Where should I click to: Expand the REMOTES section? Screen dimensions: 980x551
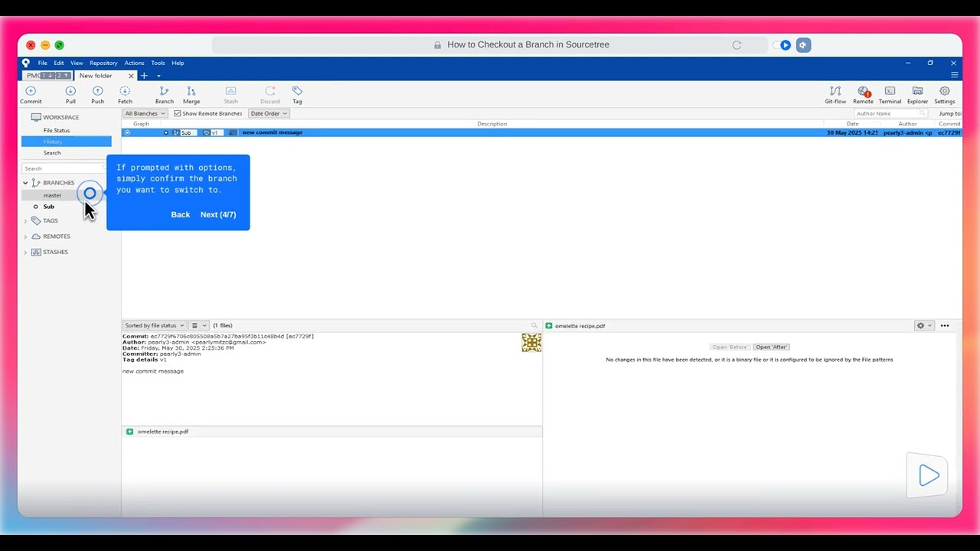tap(25, 236)
